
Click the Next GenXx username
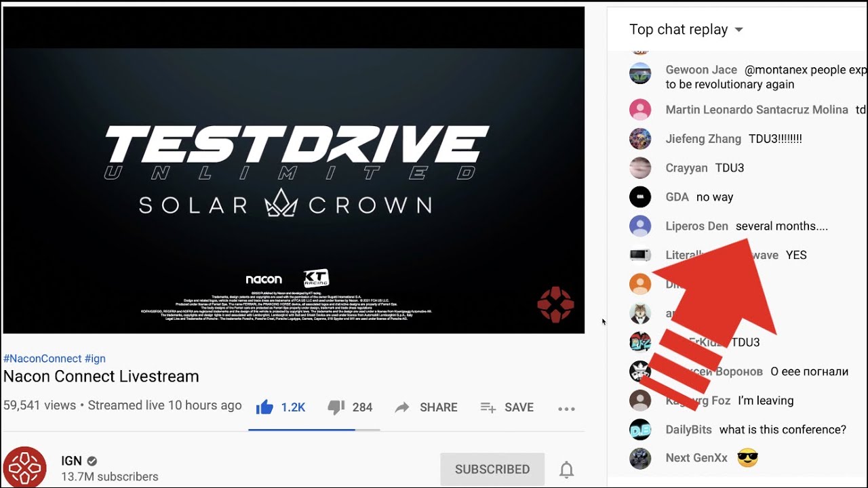696,458
